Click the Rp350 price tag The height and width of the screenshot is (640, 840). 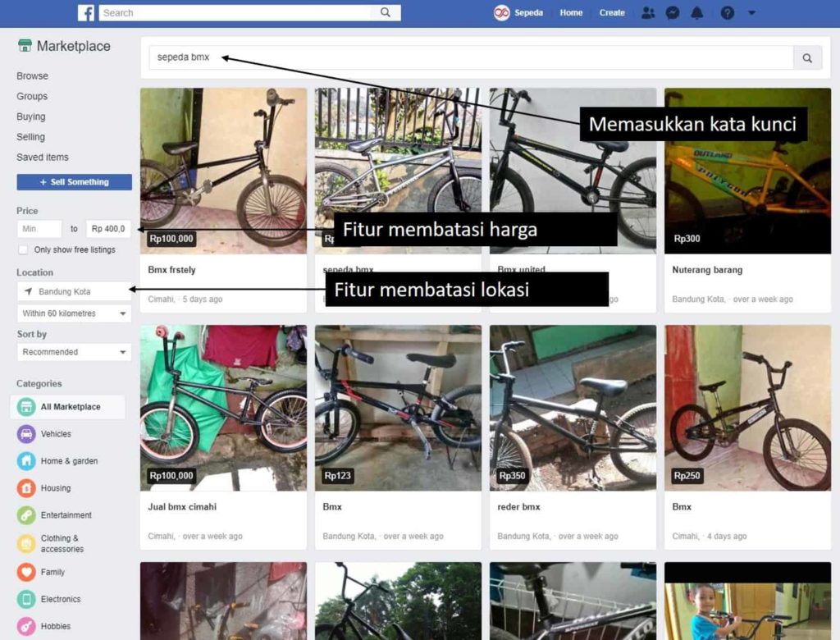point(512,475)
